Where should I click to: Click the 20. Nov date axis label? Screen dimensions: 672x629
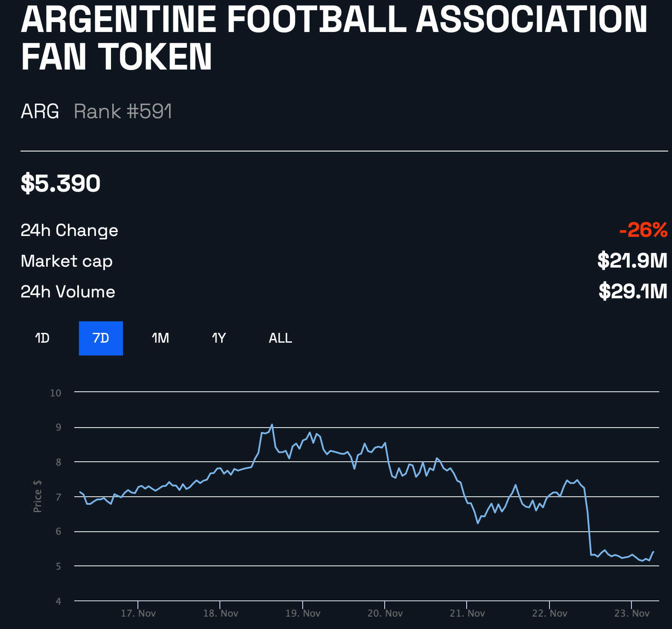385,614
